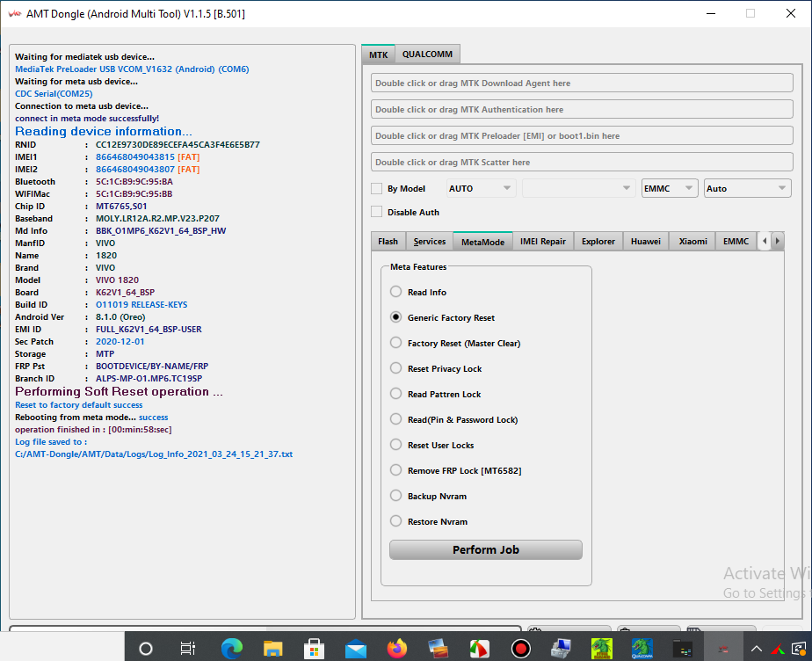Viewport: 812px width, 661px height.
Task: Click the MTK Scatter file field
Action: tap(582, 162)
